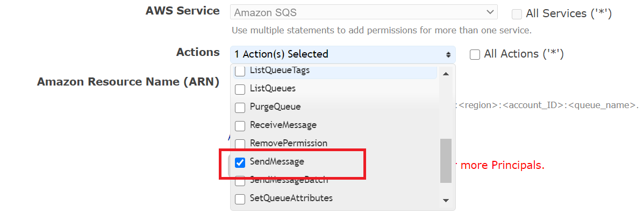Click the actions list scrollbar thumb

446,160
